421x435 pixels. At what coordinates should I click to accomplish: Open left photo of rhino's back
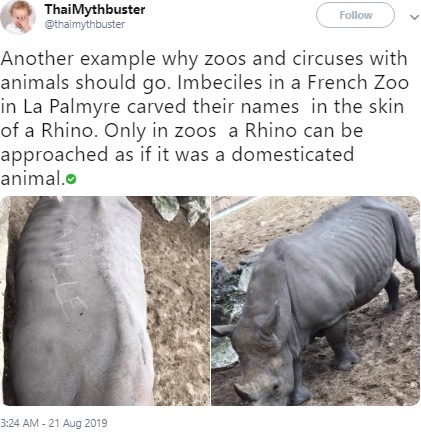[x=105, y=301]
